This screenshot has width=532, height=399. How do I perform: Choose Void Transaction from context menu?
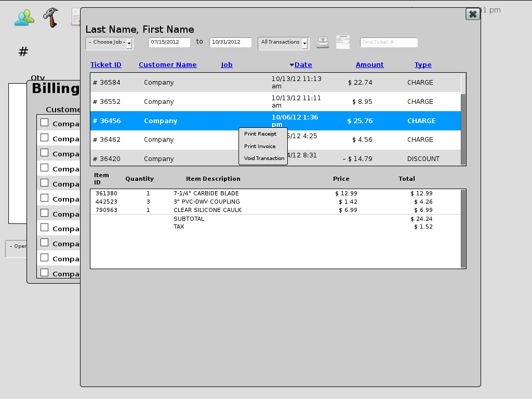tap(264, 158)
